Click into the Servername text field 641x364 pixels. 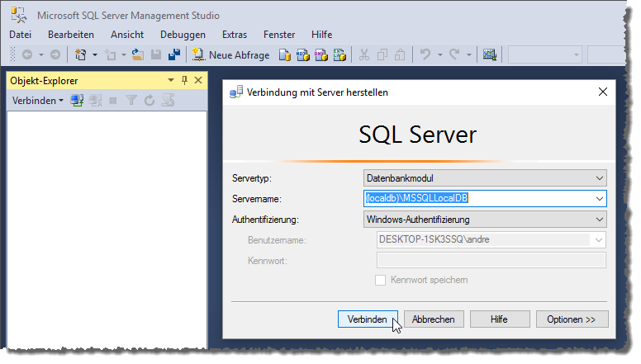click(x=477, y=199)
